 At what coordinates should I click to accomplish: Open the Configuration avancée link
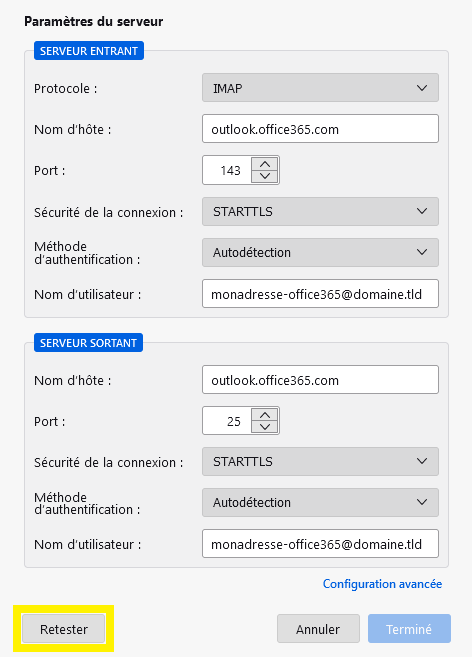click(x=382, y=584)
